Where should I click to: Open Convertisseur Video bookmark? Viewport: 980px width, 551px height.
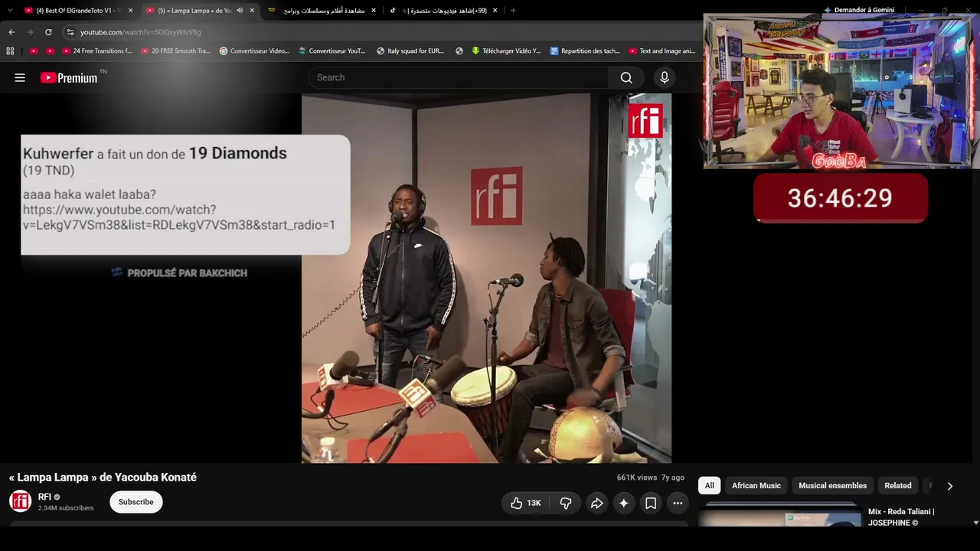click(x=254, y=51)
